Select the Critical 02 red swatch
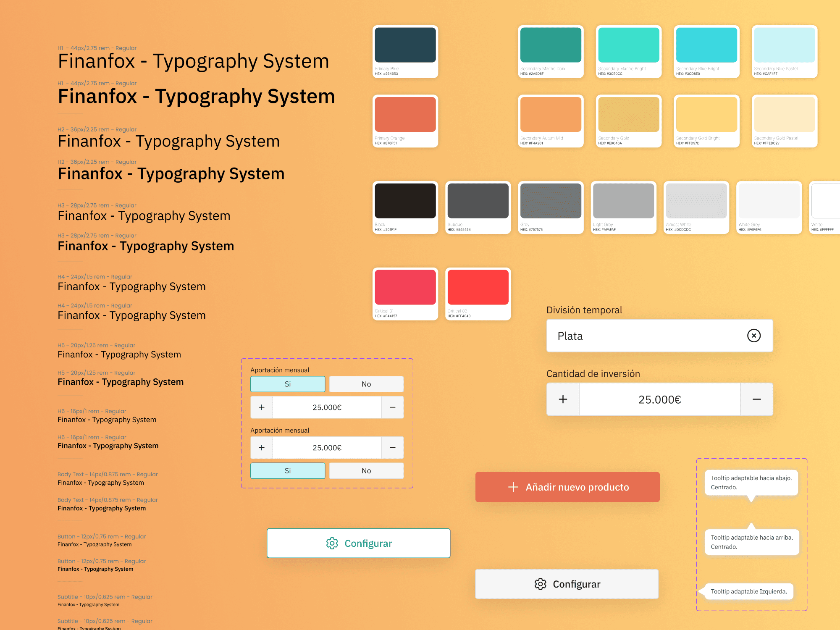Screen dimensions: 840x630 pos(478,287)
